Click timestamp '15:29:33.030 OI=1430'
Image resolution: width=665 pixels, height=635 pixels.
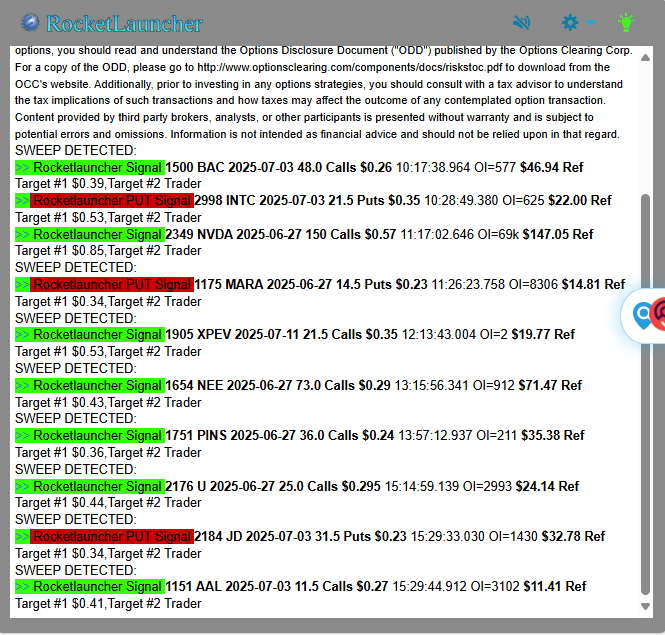(x=475, y=537)
